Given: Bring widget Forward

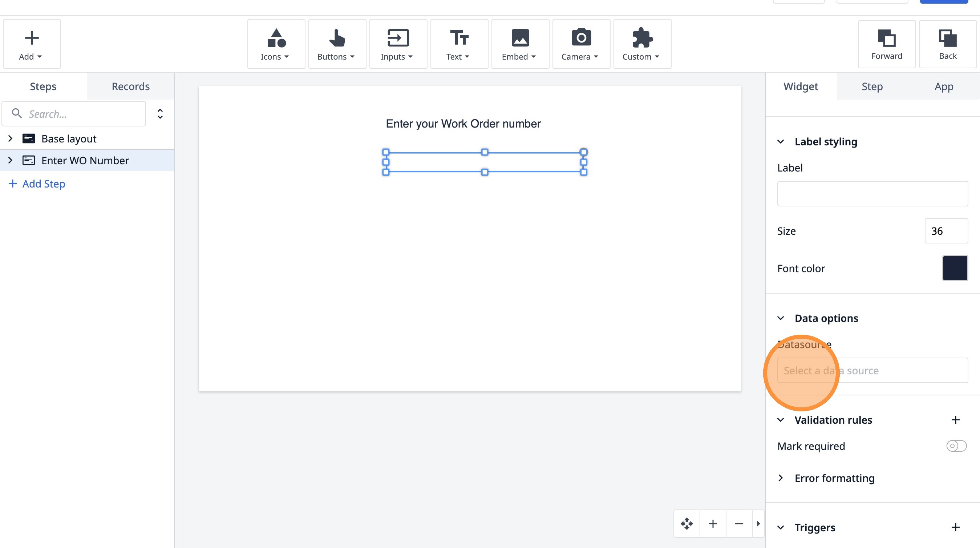Looking at the screenshot, I should [886, 44].
